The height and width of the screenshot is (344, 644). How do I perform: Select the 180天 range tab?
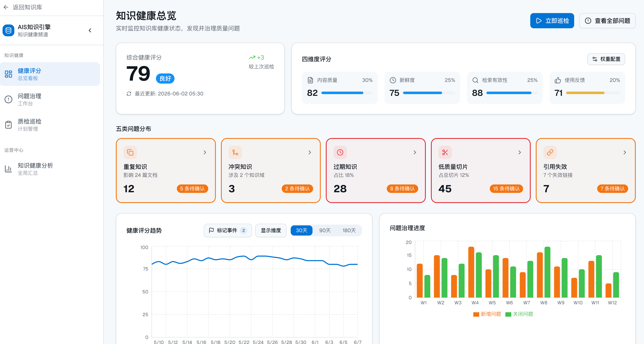(x=349, y=230)
